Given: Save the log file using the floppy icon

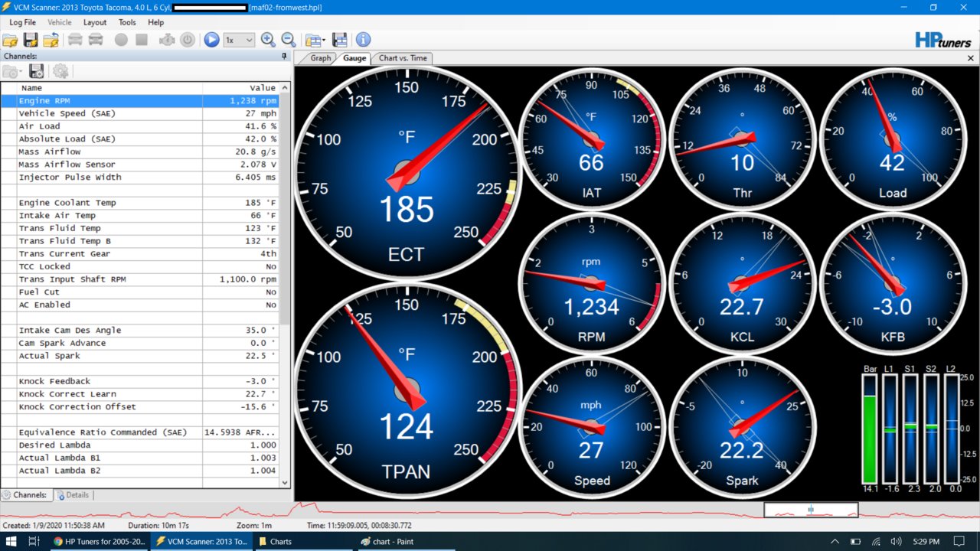Looking at the screenshot, I should 31,40.
